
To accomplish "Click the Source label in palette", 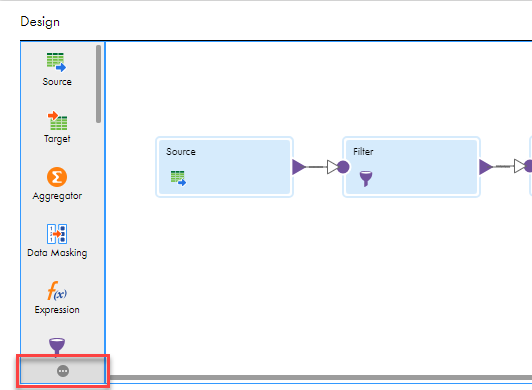I will click(x=57, y=82).
